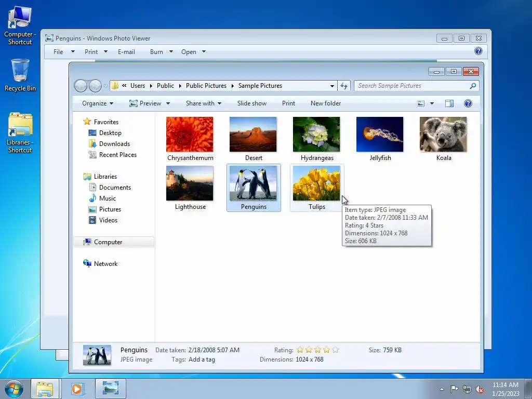
Task: Select Network in navigation pane
Action: 105,263
